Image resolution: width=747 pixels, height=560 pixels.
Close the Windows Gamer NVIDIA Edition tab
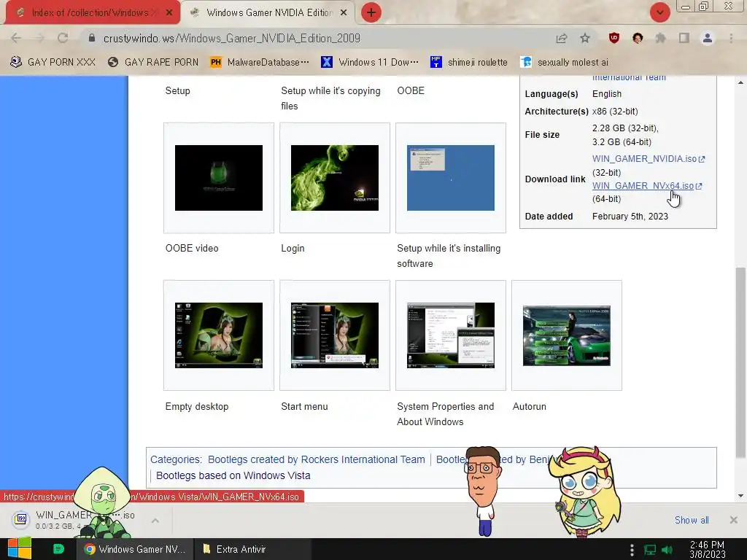[344, 13]
